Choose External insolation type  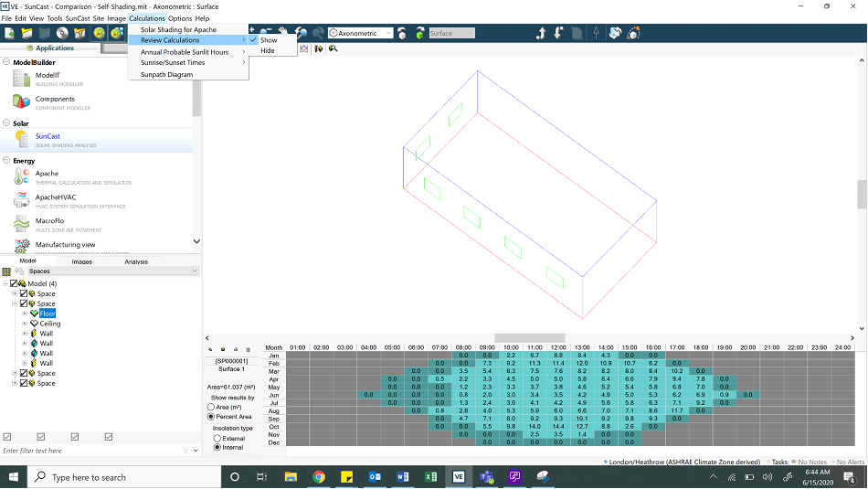pos(217,438)
